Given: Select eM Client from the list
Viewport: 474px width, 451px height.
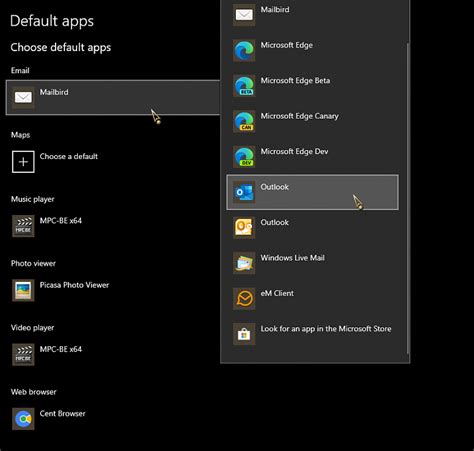Looking at the screenshot, I should click(312, 299).
